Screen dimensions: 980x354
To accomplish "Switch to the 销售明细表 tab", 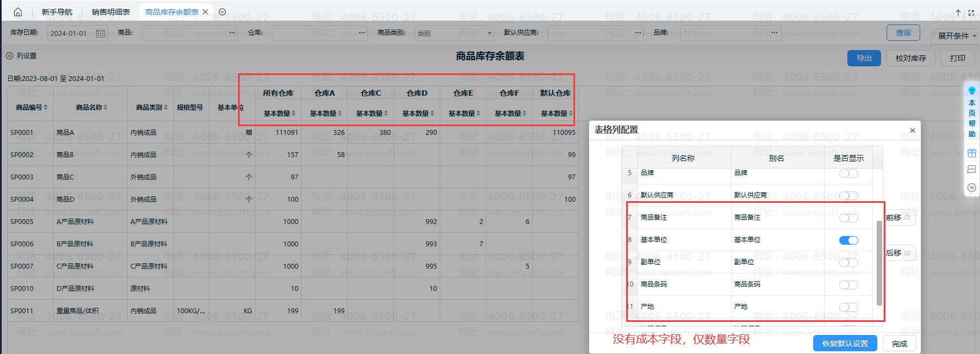I will (111, 12).
